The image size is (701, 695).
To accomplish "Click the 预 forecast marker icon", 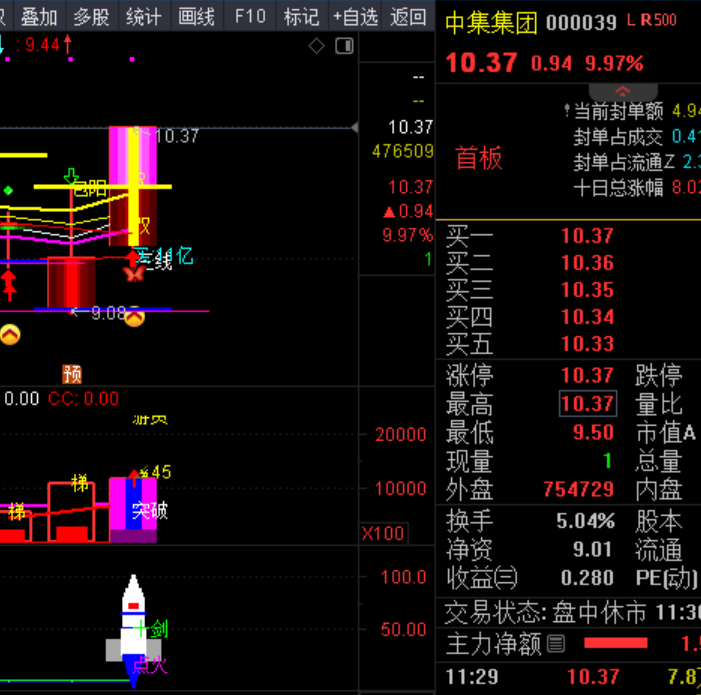I will [72, 374].
